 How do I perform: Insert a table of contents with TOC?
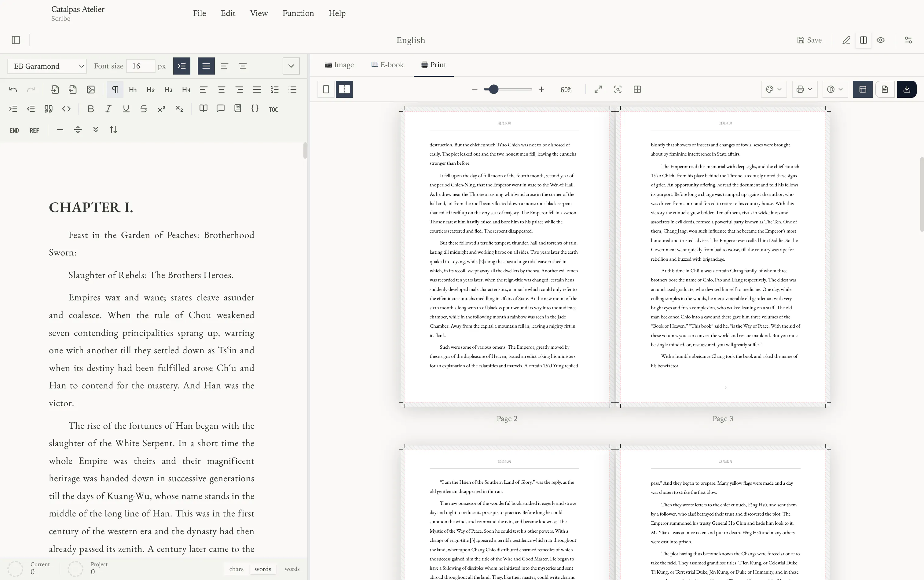pyautogui.click(x=273, y=109)
